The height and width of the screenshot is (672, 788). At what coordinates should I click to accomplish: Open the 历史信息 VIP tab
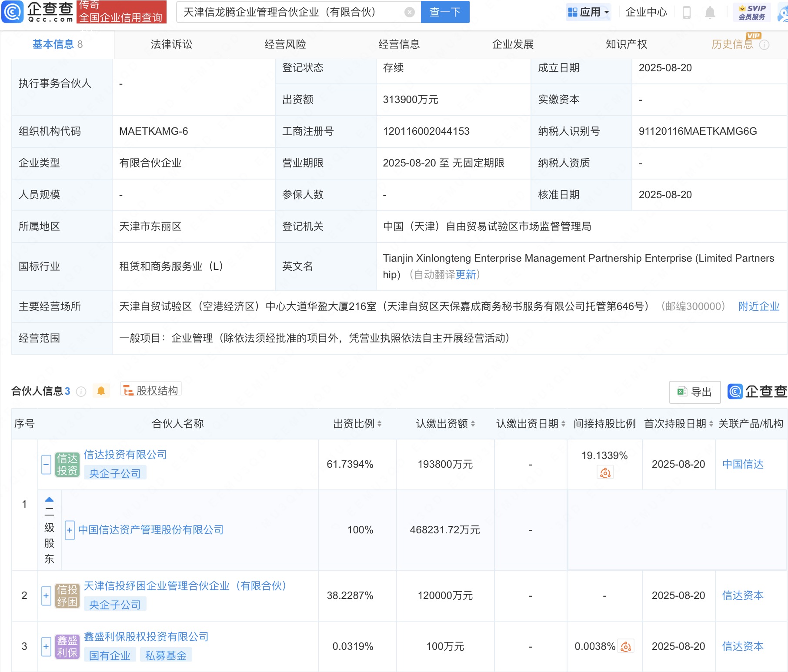click(x=732, y=44)
